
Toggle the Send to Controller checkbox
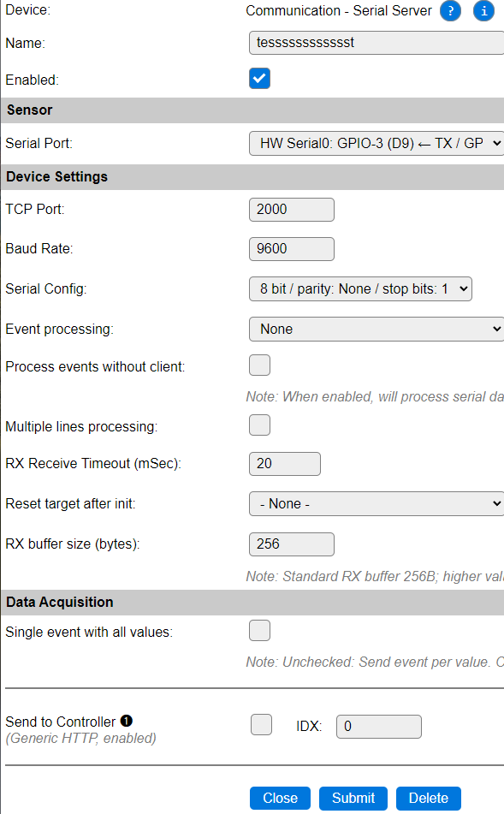[x=261, y=724]
